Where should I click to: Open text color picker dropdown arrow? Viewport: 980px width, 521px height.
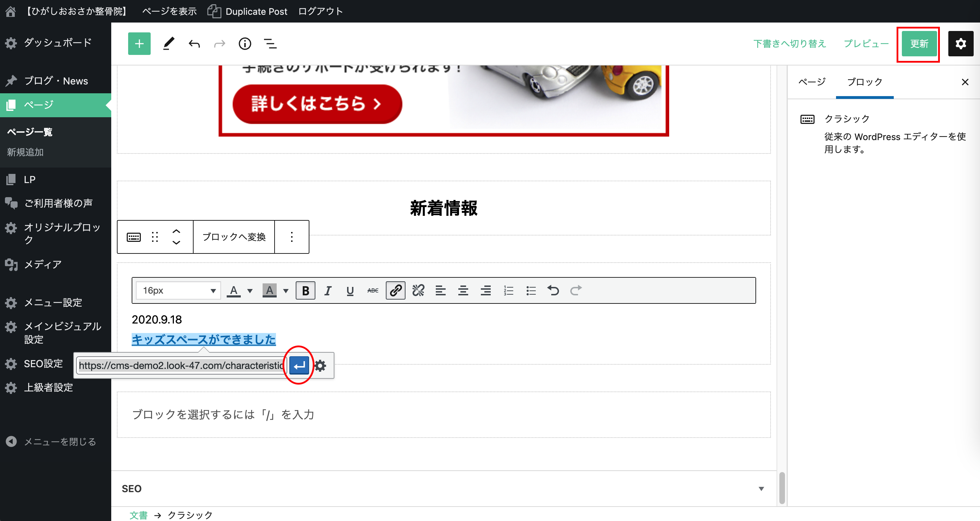[x=250, y=290]
